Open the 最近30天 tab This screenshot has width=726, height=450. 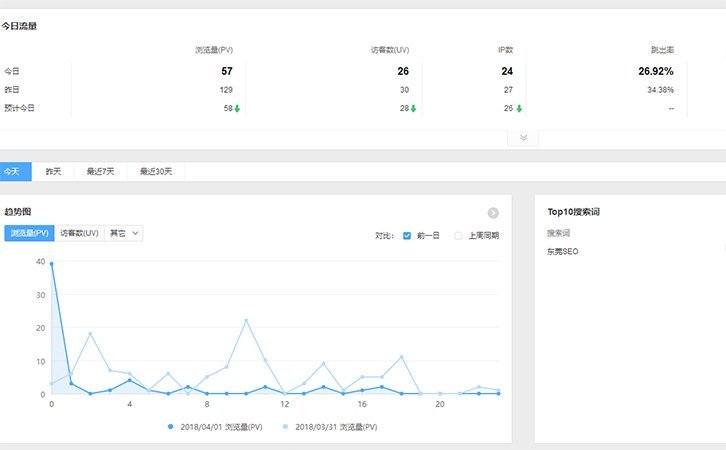click(x=156, y=172)
